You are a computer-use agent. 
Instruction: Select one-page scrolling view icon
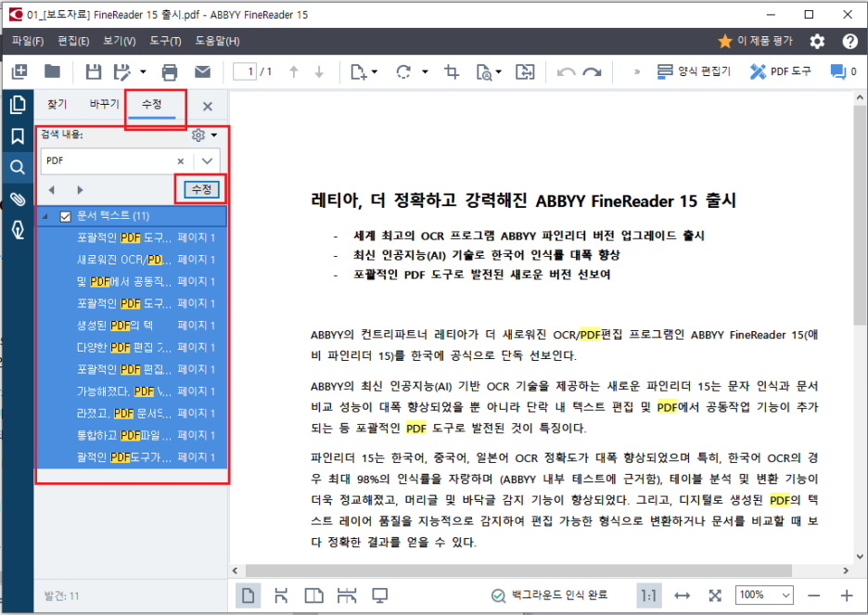(x=281, y=596)
